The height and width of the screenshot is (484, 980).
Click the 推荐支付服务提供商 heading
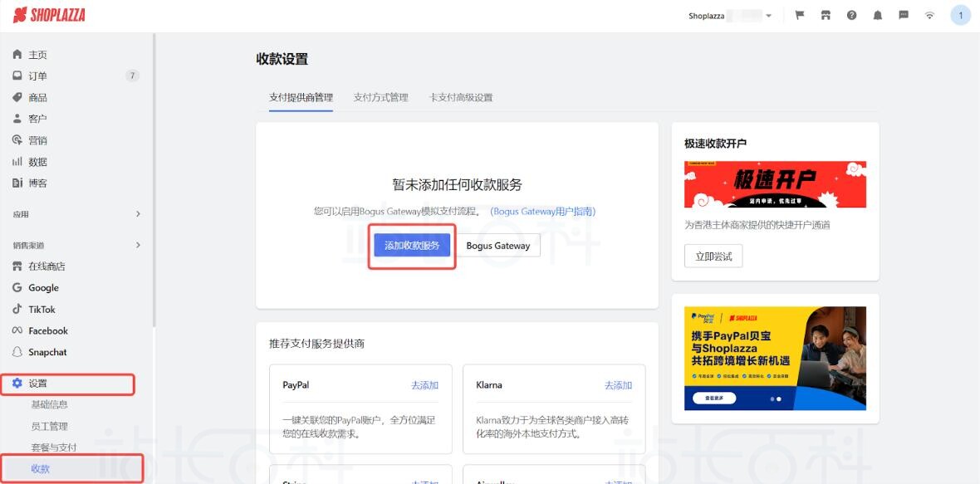(317, 343)
